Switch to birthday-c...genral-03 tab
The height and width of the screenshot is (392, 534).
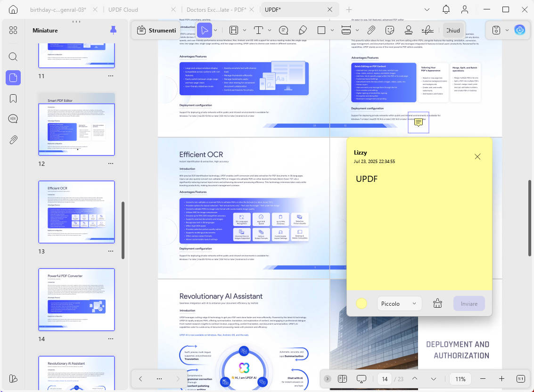click(x=58, y=9)
